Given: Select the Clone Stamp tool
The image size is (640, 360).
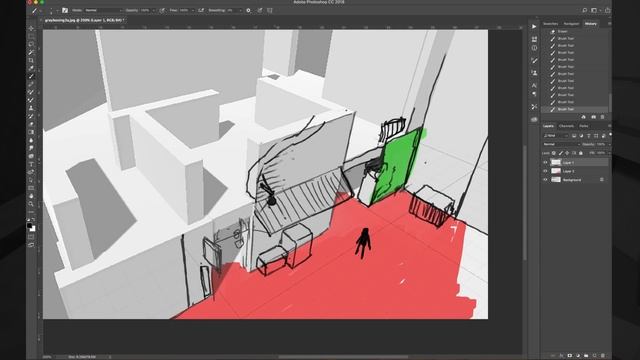Looking at the screenshot, I should (x=31, y=108).
